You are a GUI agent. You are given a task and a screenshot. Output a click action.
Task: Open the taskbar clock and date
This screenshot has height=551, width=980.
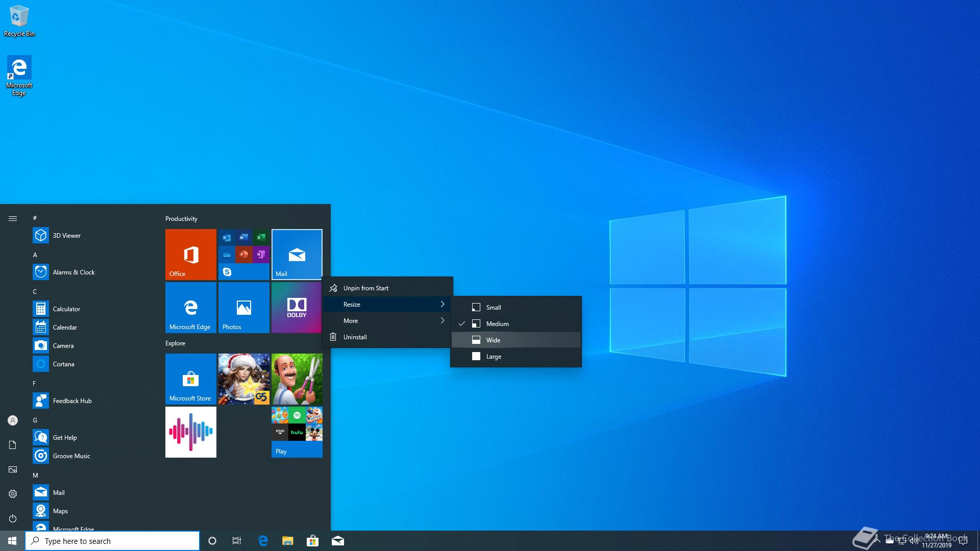937,541
